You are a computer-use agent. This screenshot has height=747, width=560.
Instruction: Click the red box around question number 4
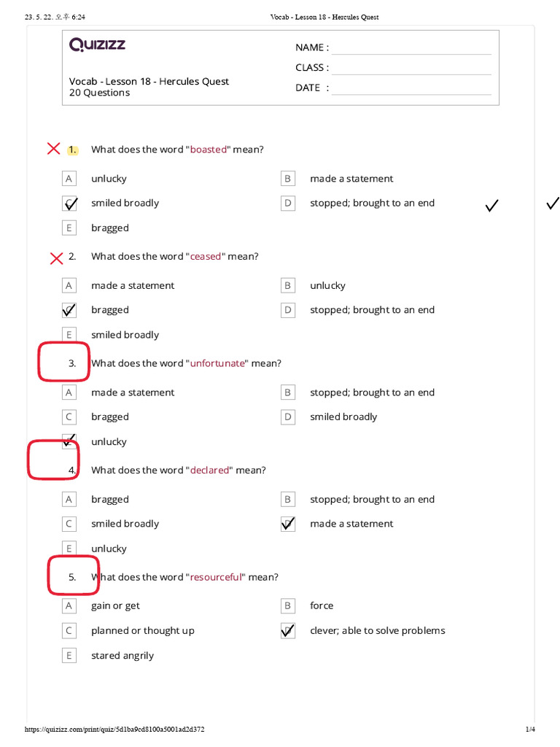(53, 460)
